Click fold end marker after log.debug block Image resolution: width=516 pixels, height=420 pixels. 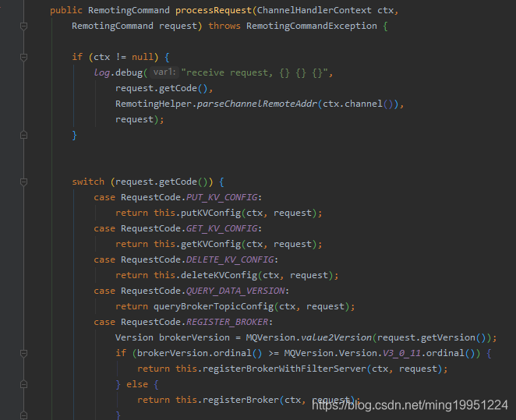tap(24, 135)
